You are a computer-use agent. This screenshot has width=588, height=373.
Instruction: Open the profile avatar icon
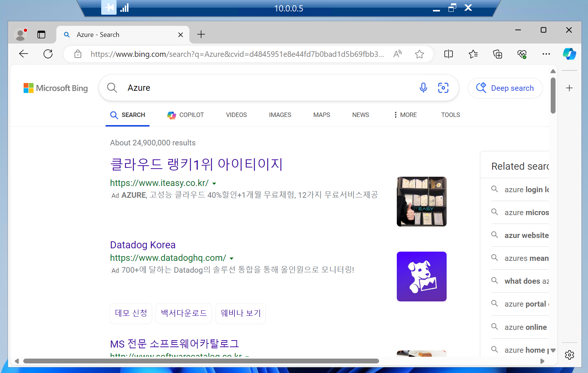(21, 35)
